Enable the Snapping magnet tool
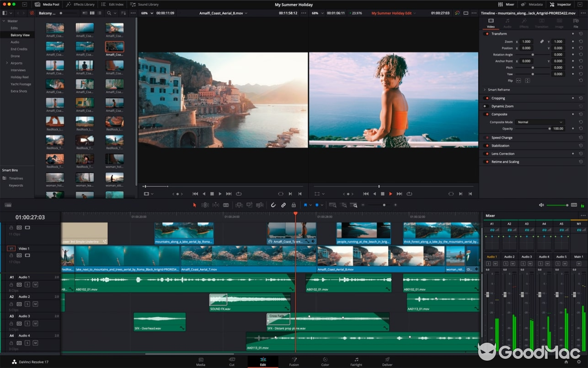The height and width of the screenshot is (368, 588). 273,205
